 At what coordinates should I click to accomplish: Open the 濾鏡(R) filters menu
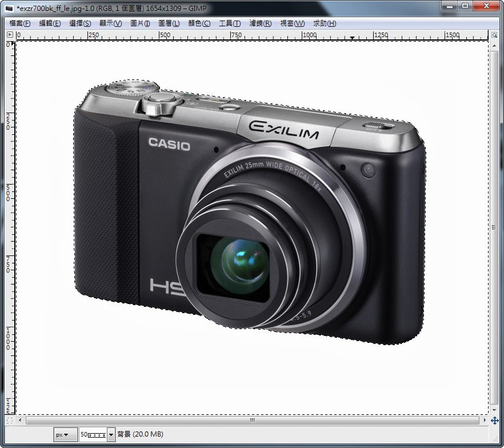pos(261,23)
